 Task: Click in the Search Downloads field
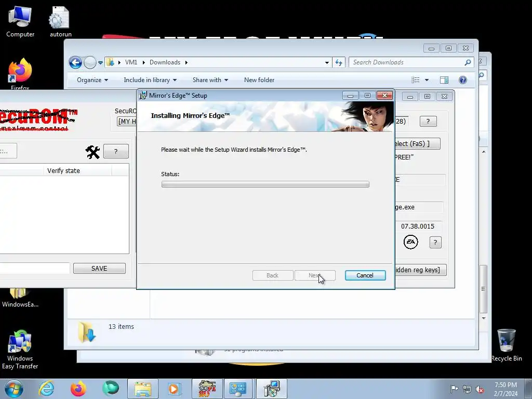pos(407,62)
